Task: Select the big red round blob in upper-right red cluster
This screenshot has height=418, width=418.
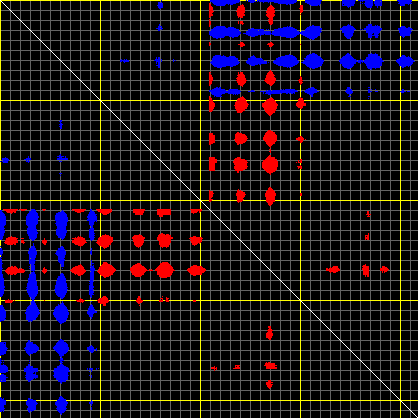Action: [270, 165]
